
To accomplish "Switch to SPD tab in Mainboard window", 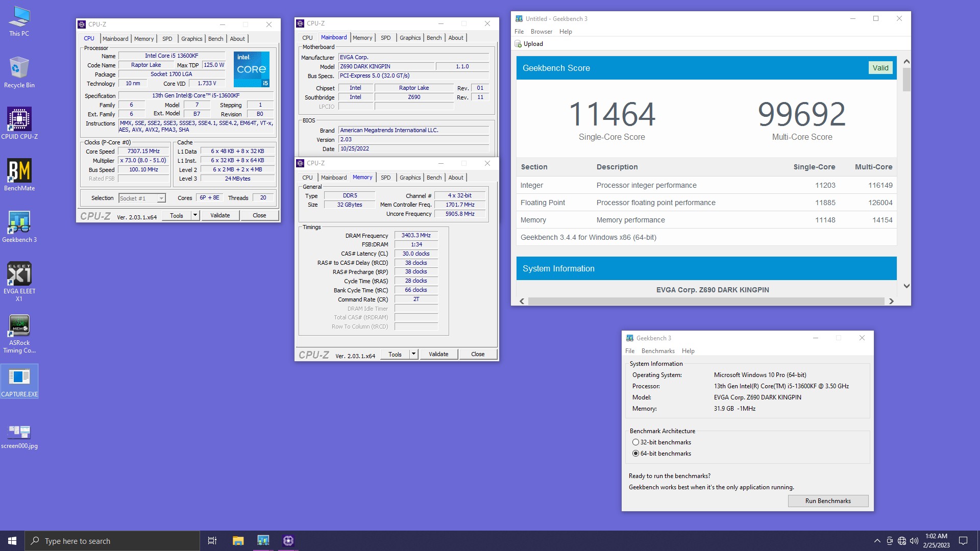I will pyautogui.click(x=385, y=38).
